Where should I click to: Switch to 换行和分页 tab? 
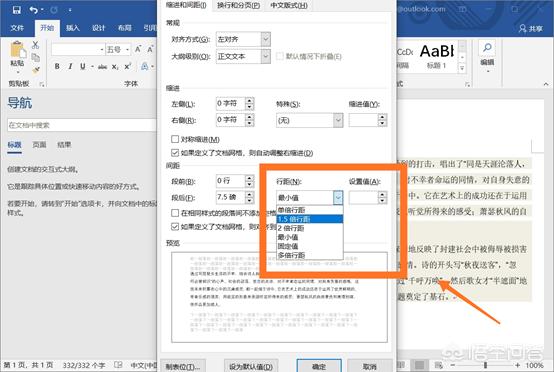tap(238, 6)
